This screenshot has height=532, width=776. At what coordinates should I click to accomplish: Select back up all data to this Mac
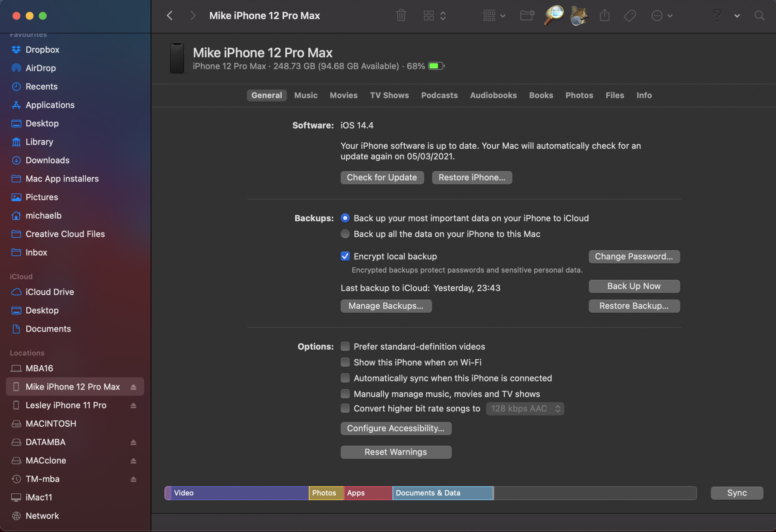pos(345,234)
